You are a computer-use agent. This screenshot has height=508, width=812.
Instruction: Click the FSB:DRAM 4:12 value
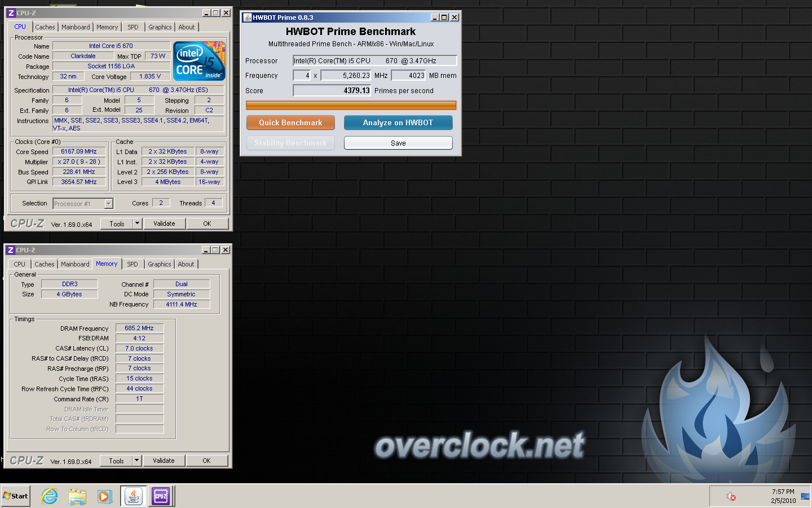pyautogui.click(x=139, y=338)
